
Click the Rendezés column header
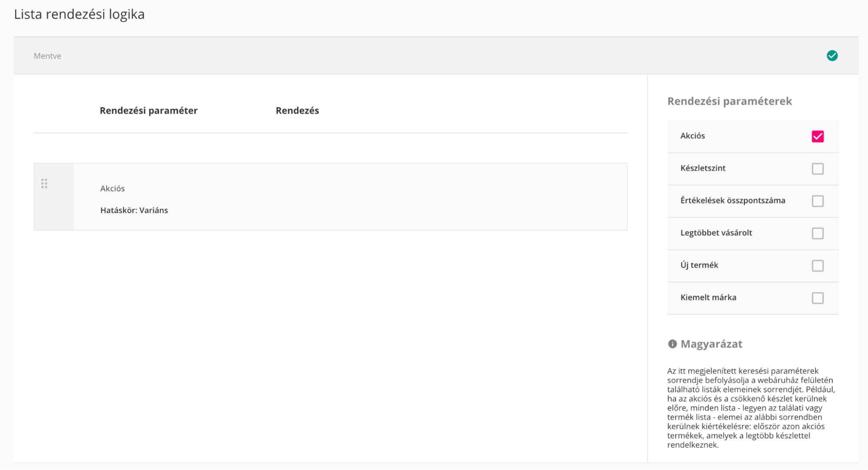click(x=297, y=111)
